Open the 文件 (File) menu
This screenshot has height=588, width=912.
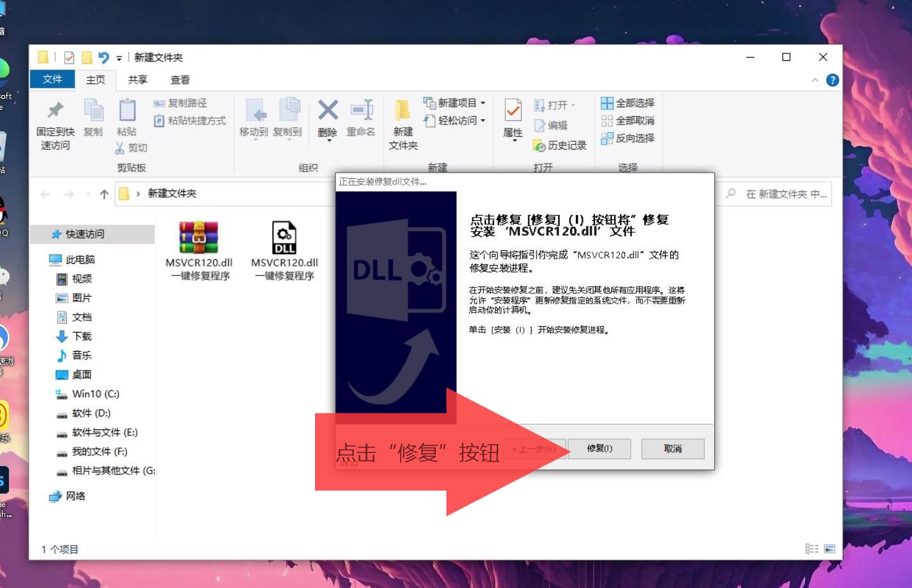51,80
